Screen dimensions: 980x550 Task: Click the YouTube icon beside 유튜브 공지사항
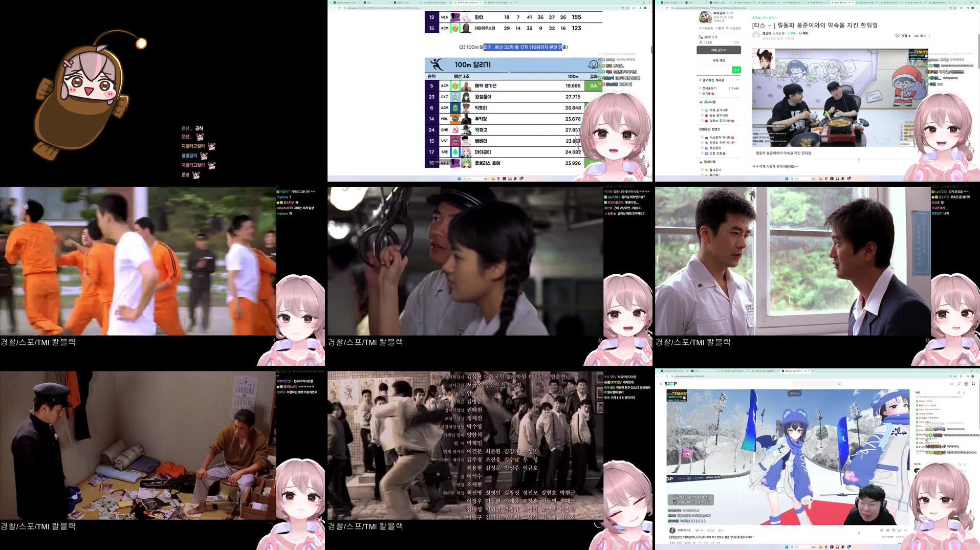pos(707,121)
